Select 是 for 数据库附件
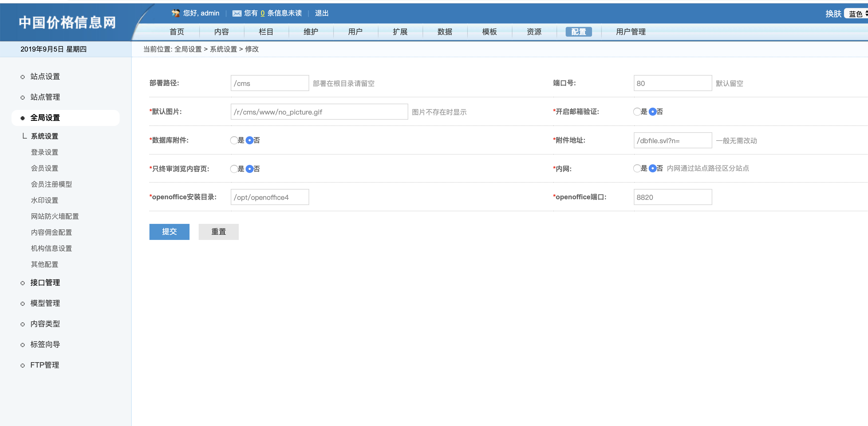Screen dimensions: 868x426 pos(234,141)
